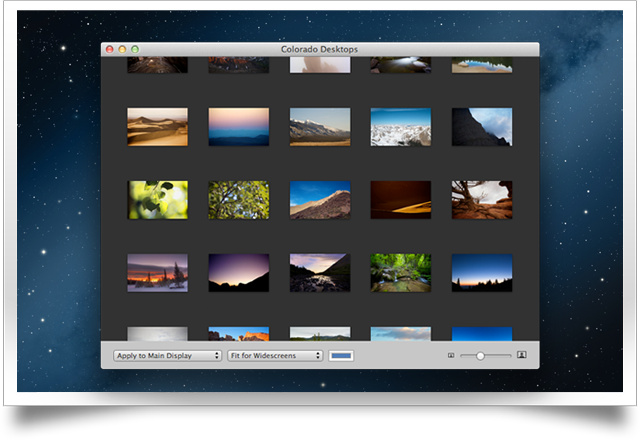640x440 pixels.
Task: Click the blue background color swatch
Action: point(341,356)
